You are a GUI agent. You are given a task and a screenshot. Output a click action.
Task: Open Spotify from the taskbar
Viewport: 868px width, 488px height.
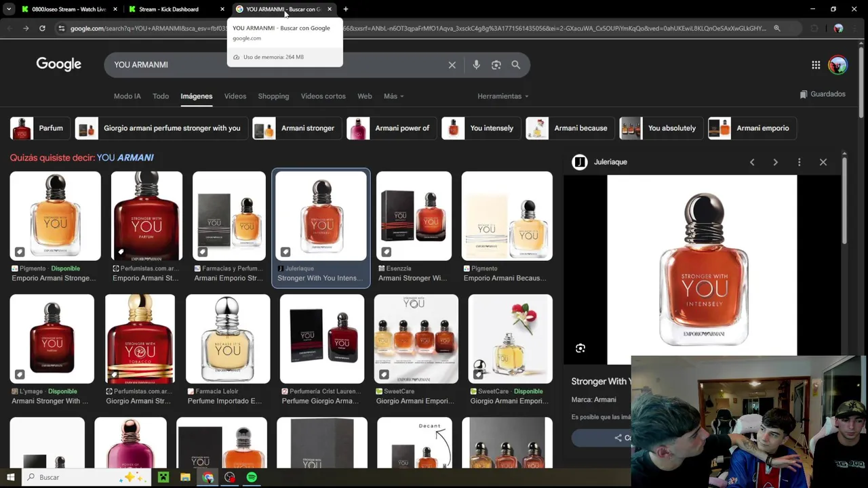tap(252, 477)
